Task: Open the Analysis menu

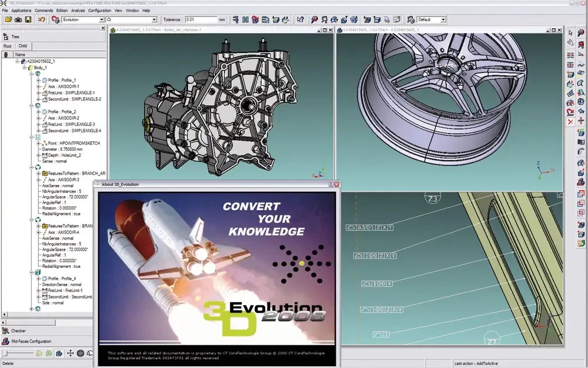Action: pos(78,11)
